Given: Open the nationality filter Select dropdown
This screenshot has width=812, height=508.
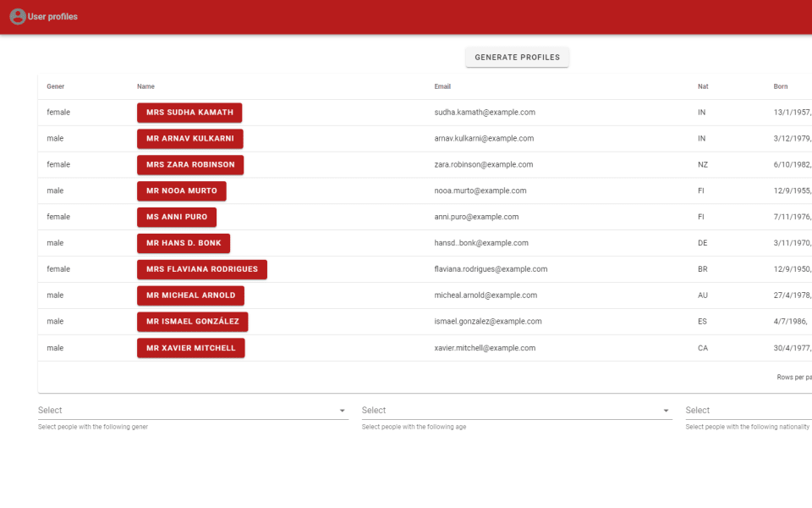Looking at the screenshot, I should [749, 410].
